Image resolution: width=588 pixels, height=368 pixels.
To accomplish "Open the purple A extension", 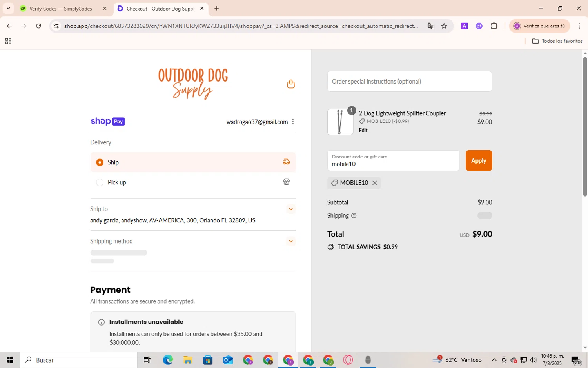I will click(x=465, y=26).
